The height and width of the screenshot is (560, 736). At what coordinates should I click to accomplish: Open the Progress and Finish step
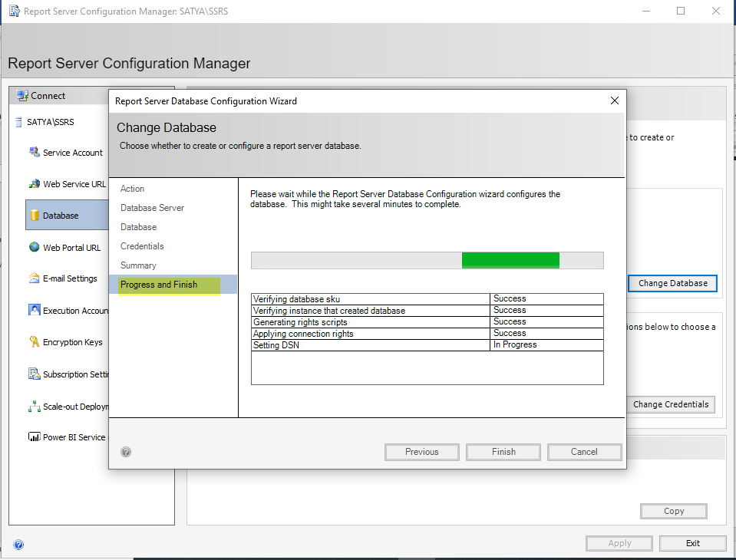159,285
